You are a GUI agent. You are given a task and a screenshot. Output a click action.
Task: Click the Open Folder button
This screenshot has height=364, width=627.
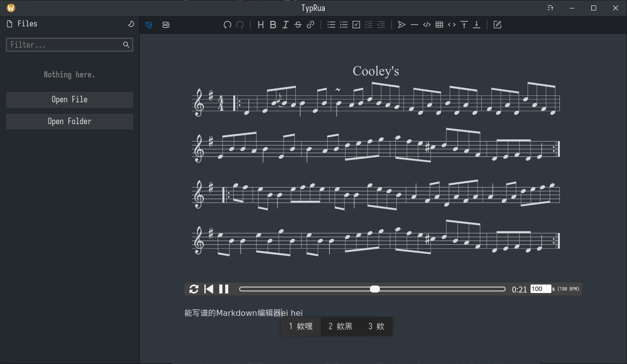(x=70, y=121)
